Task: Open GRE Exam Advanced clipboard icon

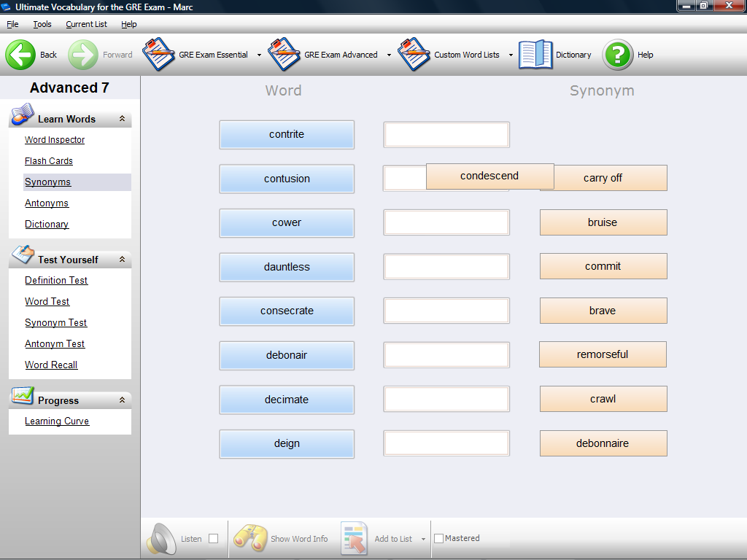Action: pos(284,54)
